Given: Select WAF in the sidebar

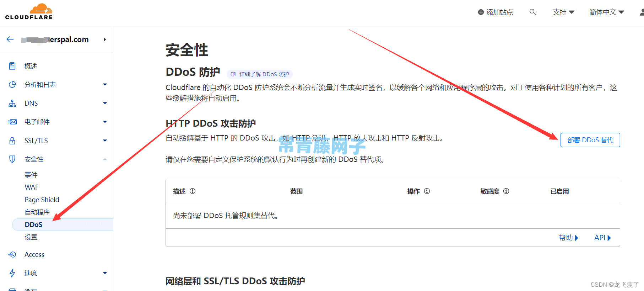Looking at the screenshot, I should [x=32, y=187].
